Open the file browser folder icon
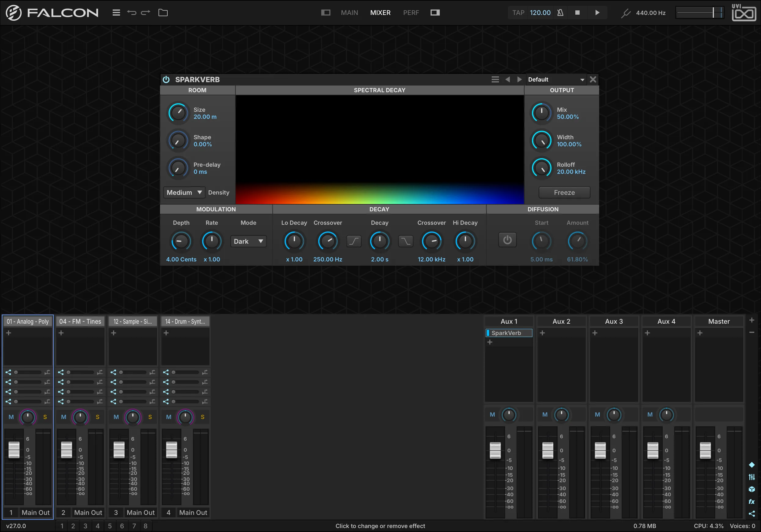The height and width of the screenshot is (532, 761). tap(163, 13)
